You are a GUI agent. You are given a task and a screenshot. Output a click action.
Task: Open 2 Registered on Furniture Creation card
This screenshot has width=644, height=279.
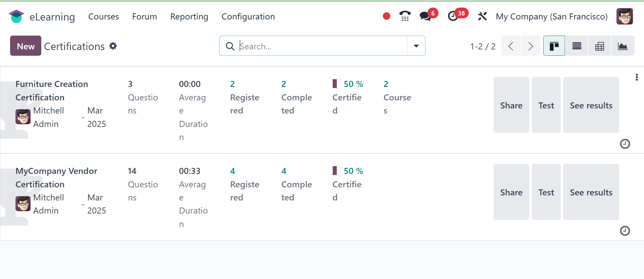(x=245, y=97)
